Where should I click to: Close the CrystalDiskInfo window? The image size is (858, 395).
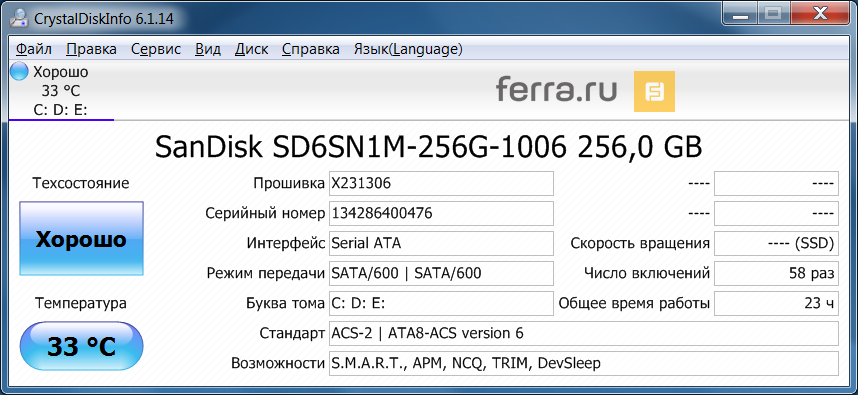pos(819,14)
